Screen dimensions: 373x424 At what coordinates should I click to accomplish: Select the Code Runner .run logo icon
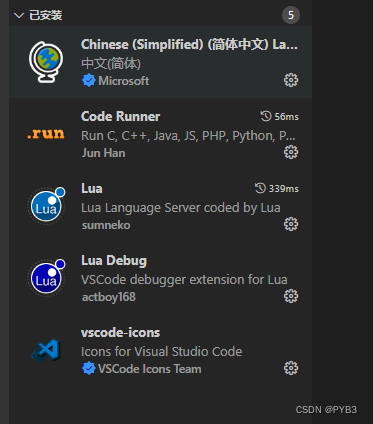point(46,134)
